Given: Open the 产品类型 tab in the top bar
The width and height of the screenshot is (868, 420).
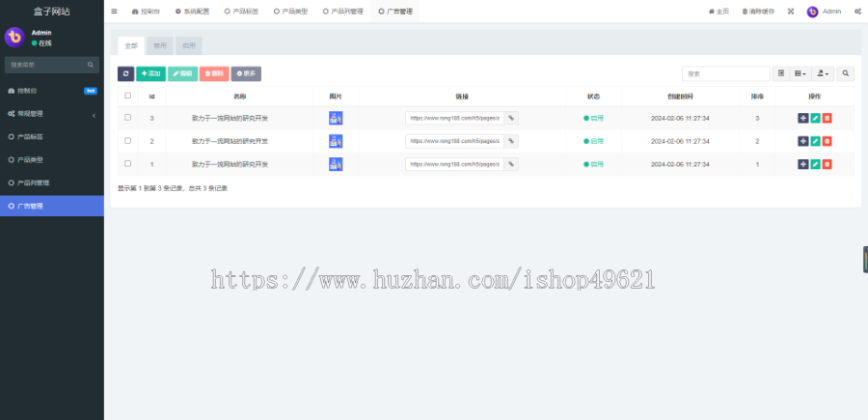Looking at the screenshot, I should pyautogui.click(x=290, y=11).
